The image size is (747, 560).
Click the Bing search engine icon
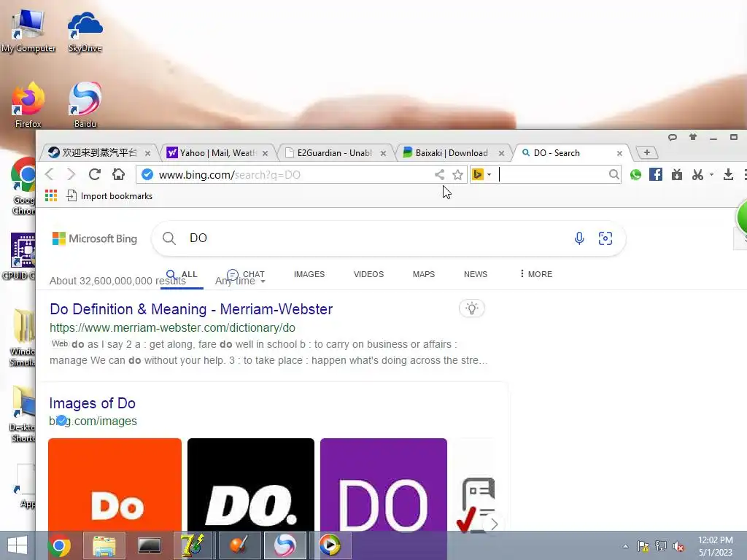477,175
